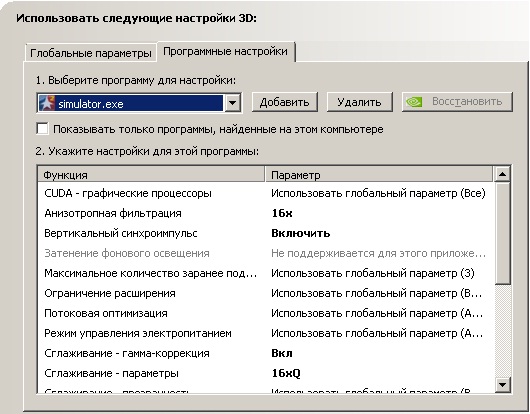Open 'Использовать глобальный параметр (Все)' CUDA value
530x414 pixels.
click(x=378, y=193)
